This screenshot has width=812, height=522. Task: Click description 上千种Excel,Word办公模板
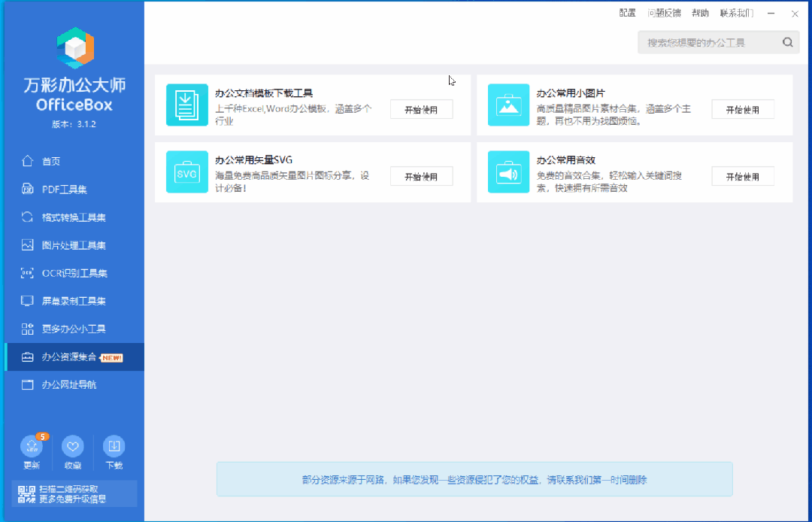click(294, 115)
